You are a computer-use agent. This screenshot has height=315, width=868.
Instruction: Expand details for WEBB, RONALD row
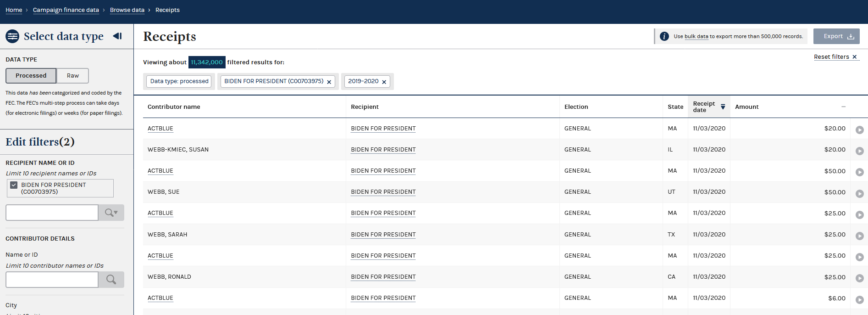(x=860, y=278)
